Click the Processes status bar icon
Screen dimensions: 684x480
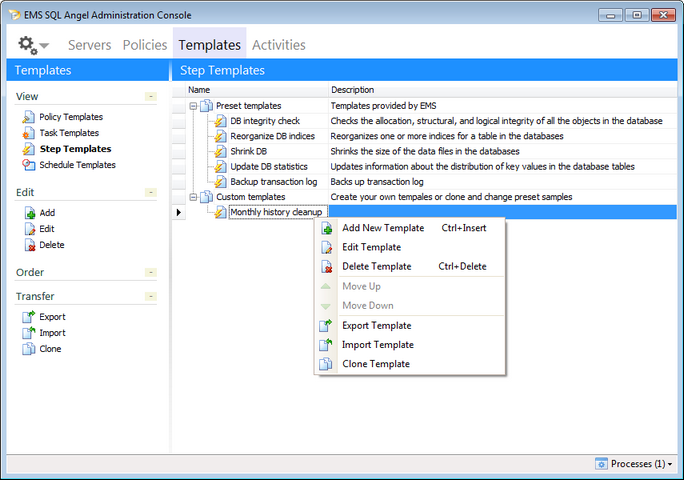coord(601,464)
